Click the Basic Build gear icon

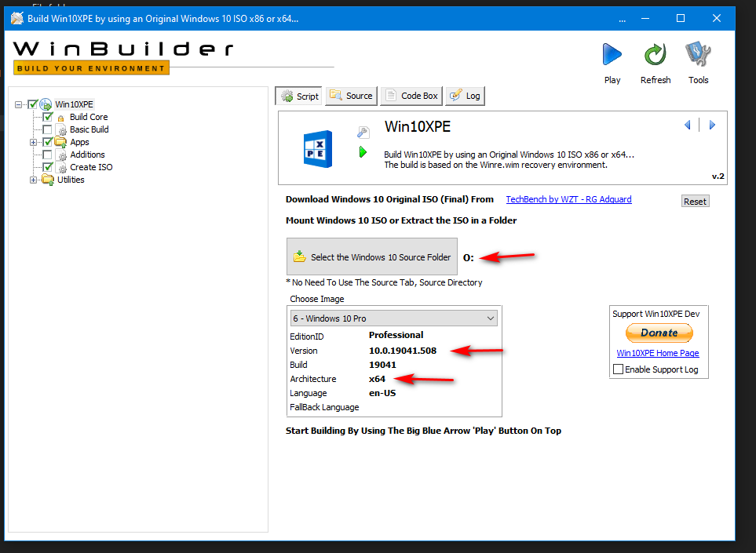click(61, 129)
